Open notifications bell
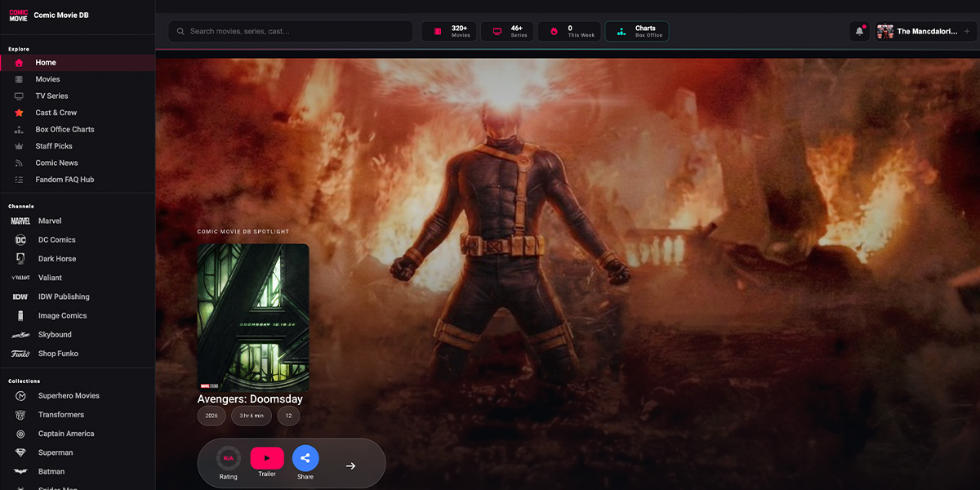 tap(859, 31)
